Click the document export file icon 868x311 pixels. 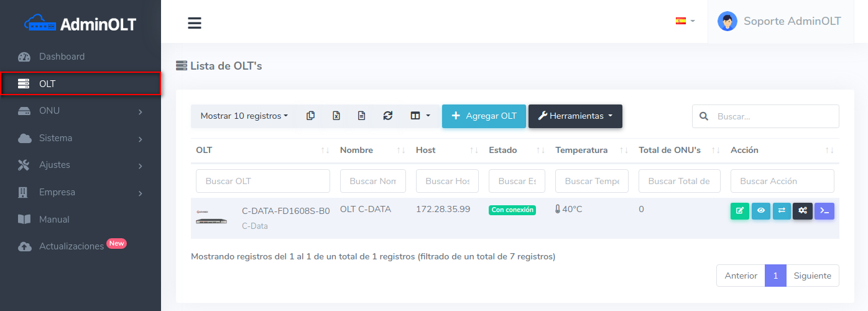362,116
